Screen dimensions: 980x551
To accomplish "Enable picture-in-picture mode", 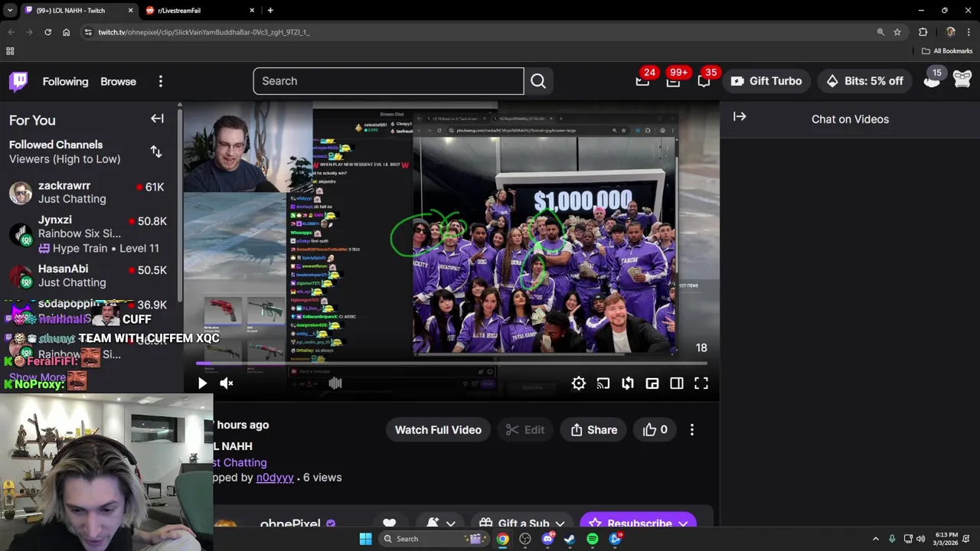I will 652,383.
